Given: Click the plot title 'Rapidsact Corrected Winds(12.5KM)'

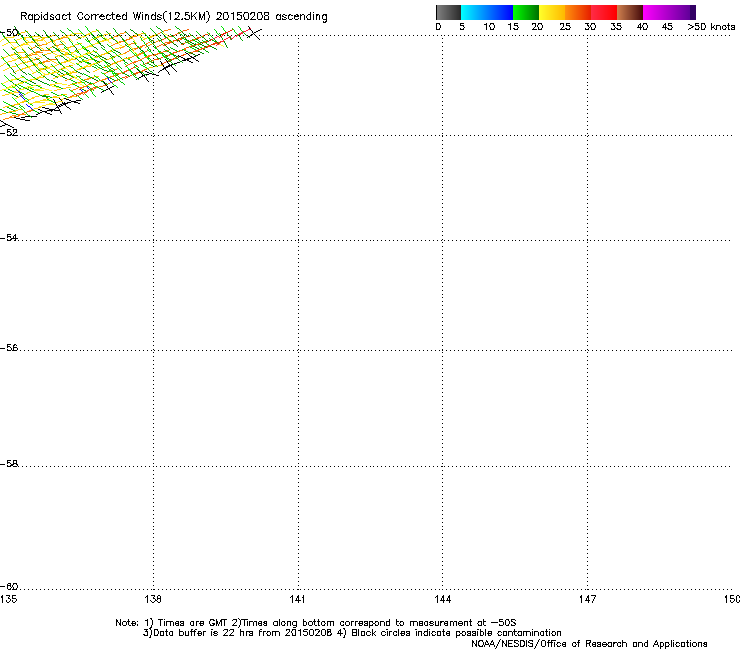Looking at the screenshot, I should 115,17.
